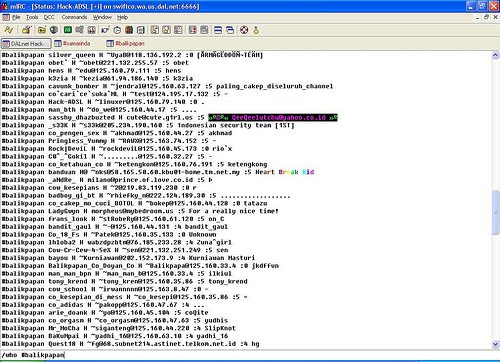Click the 'Kurniawan Masturi' text
The image size is (500, 362).
coord(222,258)
